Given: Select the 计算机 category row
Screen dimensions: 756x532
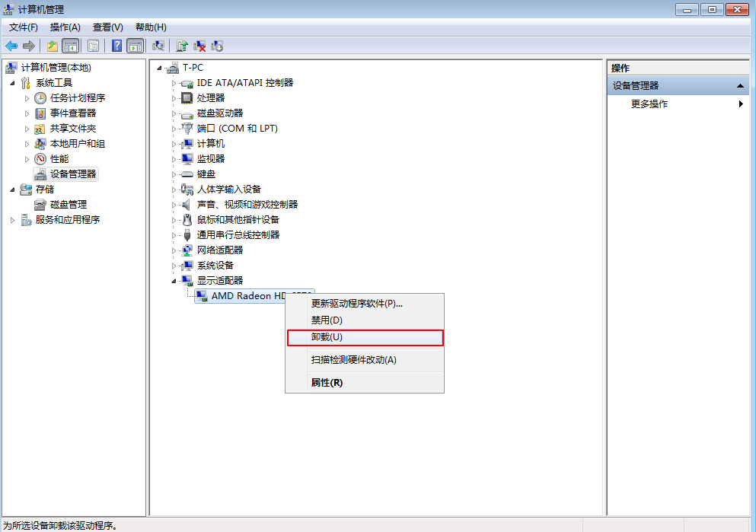Looking at the screenshot, I should 211,144.
